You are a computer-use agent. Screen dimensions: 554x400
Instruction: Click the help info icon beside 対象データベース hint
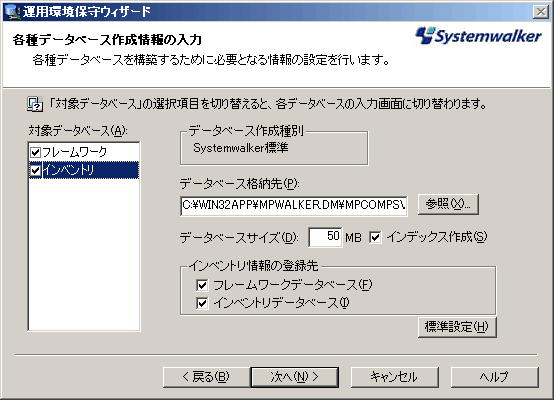click(35, 105)
